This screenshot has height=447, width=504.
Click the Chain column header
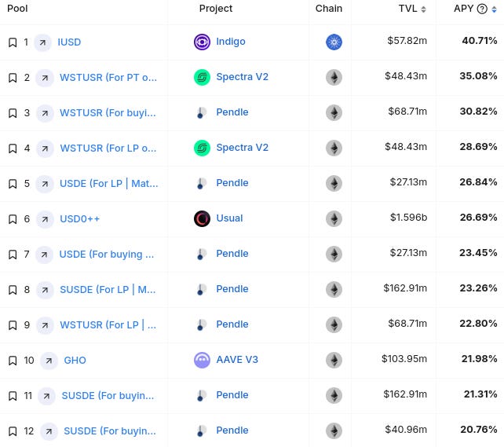tap(329, 9)
